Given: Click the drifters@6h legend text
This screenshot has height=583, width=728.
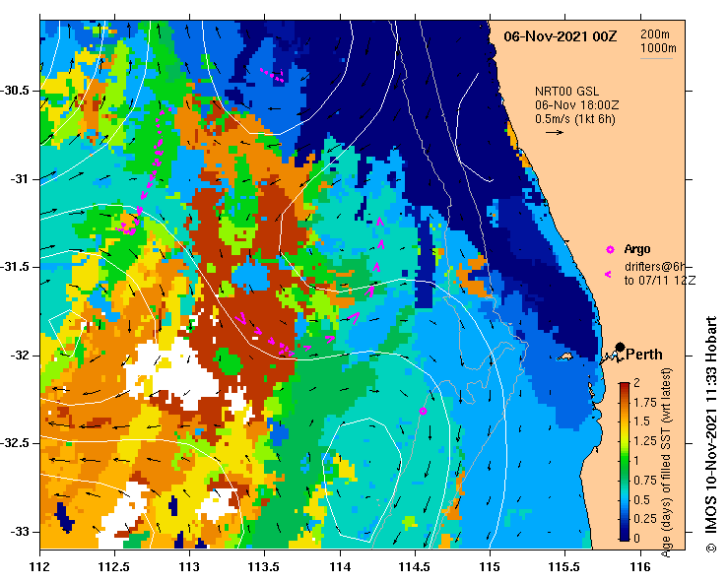Looking at the screenshot, I should [x=655, y=267].
